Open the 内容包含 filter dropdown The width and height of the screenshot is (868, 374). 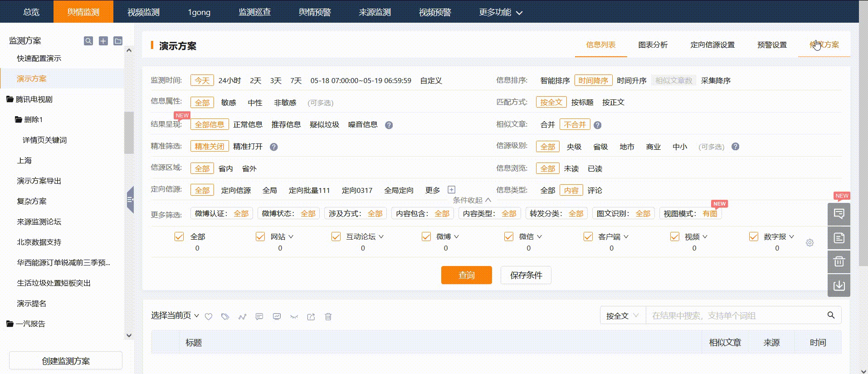pos(423,213)
